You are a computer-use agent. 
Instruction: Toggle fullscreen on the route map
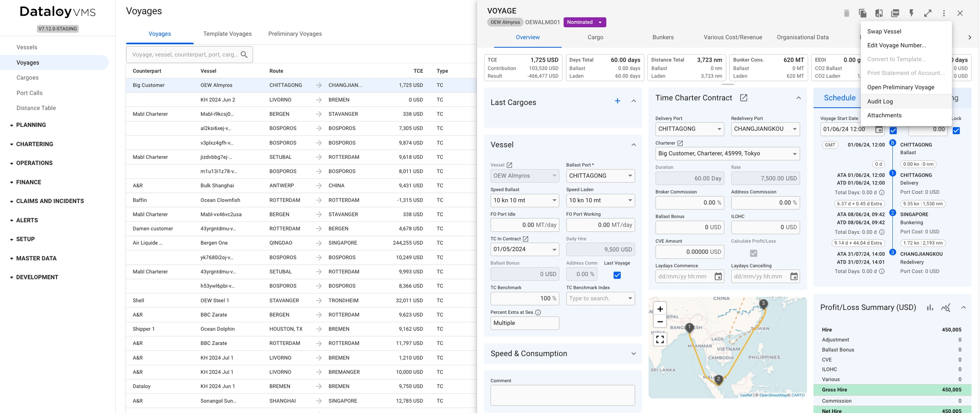point(660,339)
